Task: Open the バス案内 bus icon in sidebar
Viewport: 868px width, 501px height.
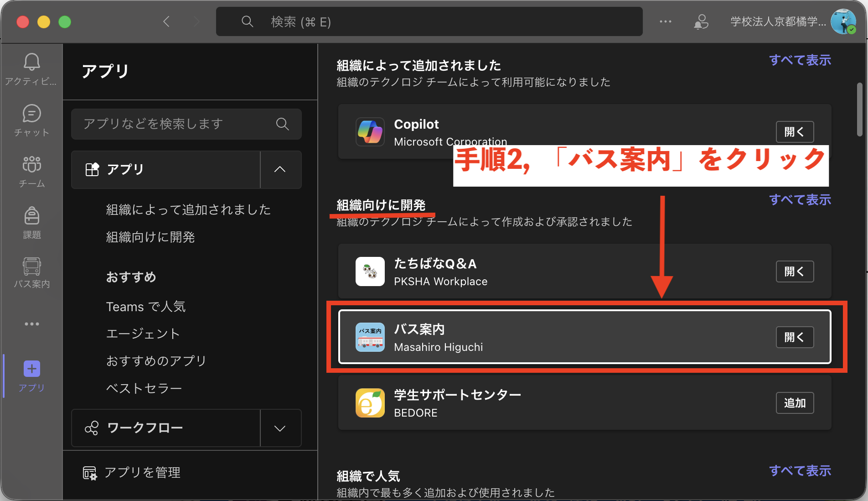Action: tap(31, 267)
